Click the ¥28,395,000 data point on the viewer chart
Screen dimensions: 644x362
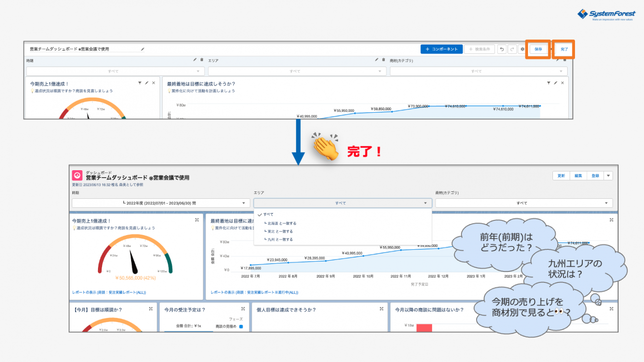(326, 261)
